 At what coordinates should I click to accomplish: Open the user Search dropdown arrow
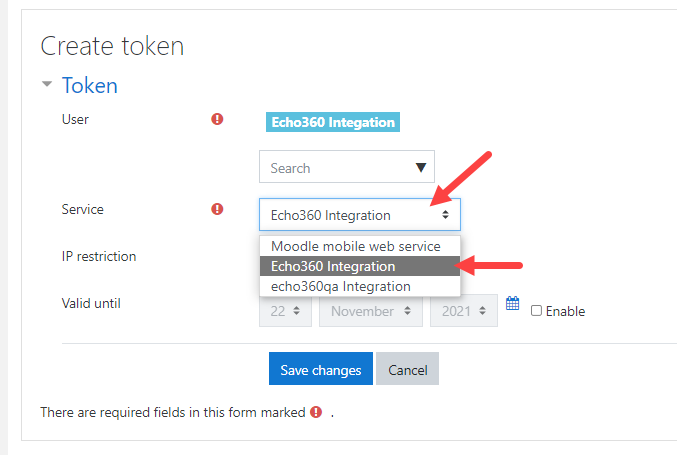pyautogui.click(x=421, y=168)
